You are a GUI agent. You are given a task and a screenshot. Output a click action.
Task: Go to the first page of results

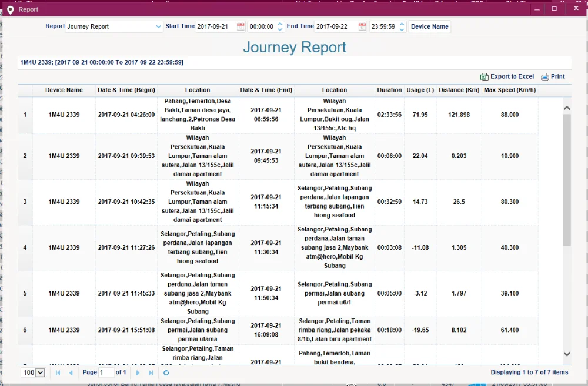58,372
